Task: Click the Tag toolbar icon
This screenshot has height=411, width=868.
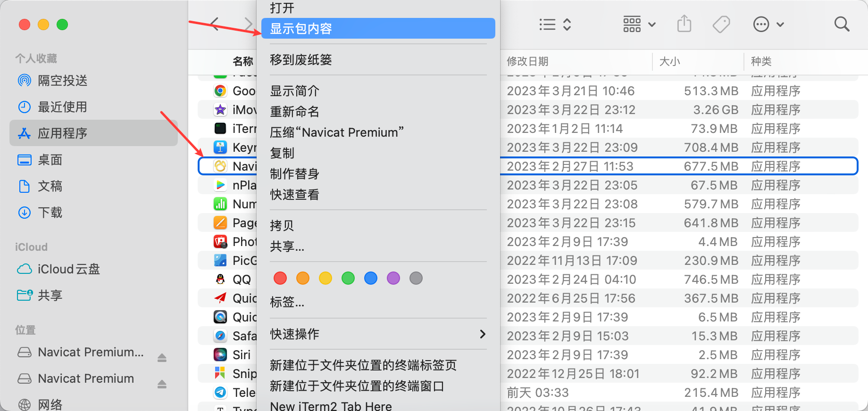Action: [x=721, y=24]
